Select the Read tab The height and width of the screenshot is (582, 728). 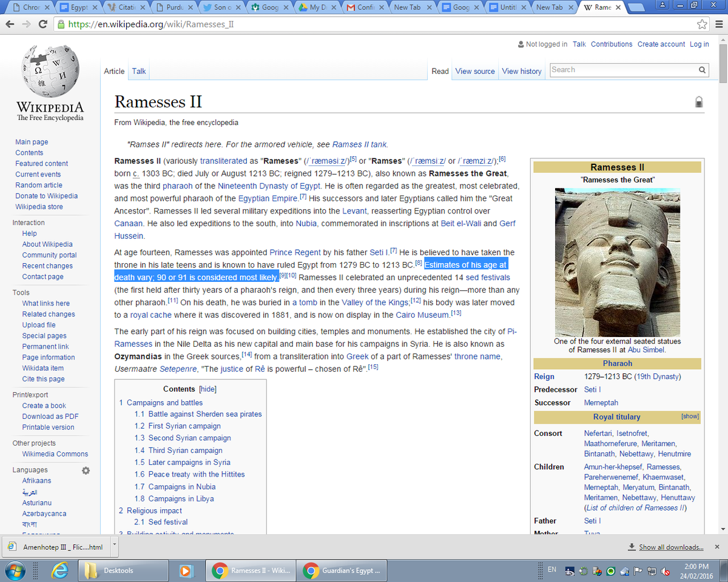point(440,71)
